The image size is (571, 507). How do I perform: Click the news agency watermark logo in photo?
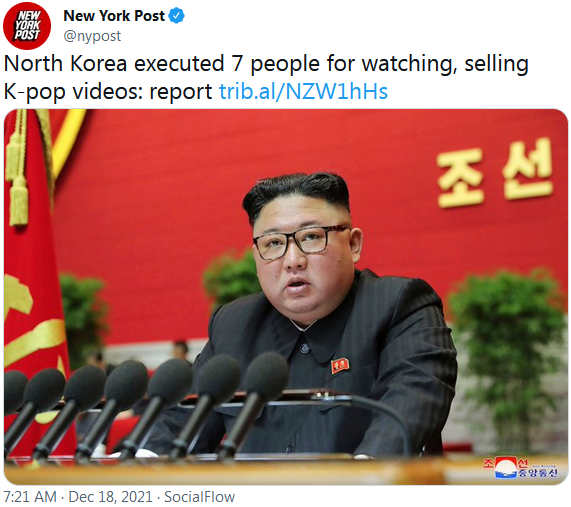point(520,468)
